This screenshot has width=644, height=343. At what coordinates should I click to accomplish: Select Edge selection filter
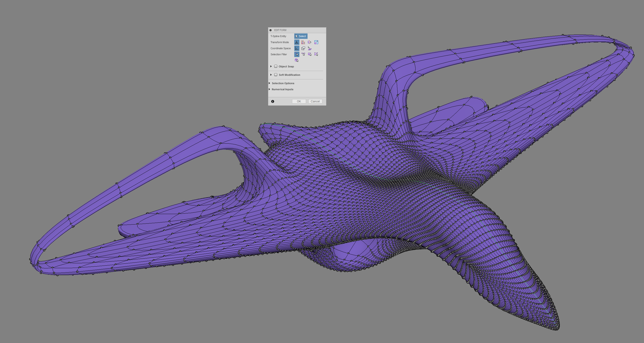coord(303,54)
